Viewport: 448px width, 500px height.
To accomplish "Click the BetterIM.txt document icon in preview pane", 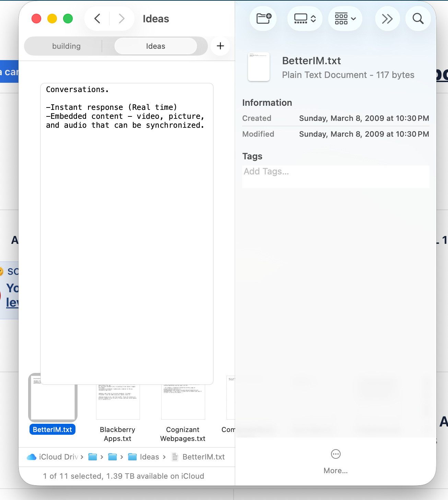I will tap(259, 67).
